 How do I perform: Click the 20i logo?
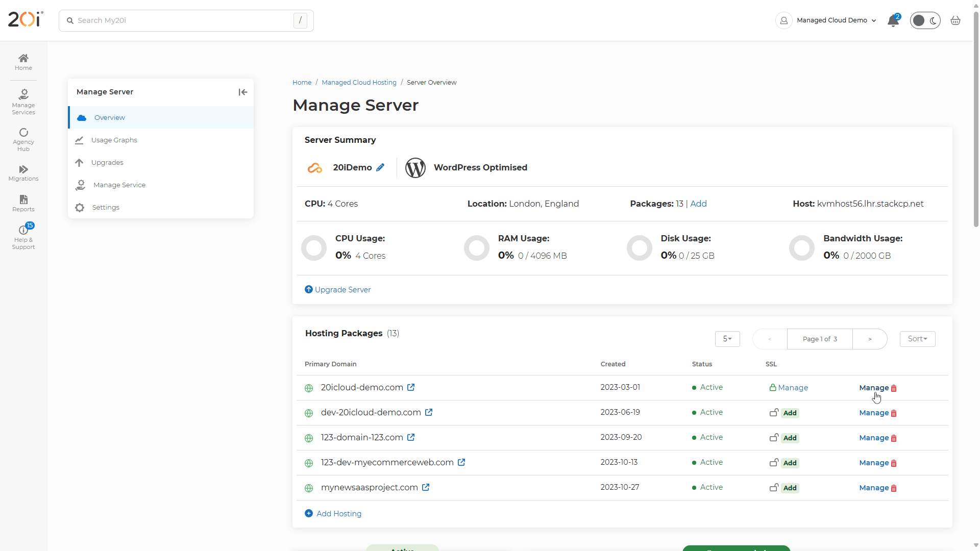[26, 19]
